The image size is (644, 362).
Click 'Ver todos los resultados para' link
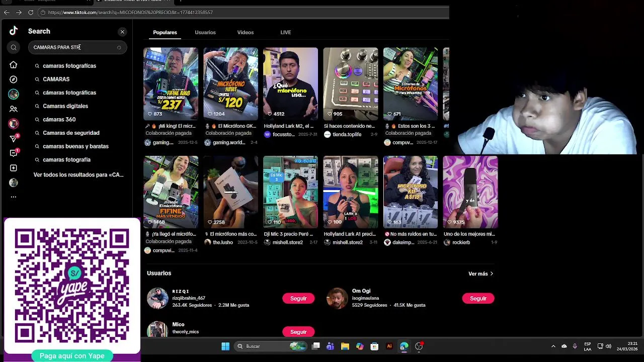click(78, 175)
